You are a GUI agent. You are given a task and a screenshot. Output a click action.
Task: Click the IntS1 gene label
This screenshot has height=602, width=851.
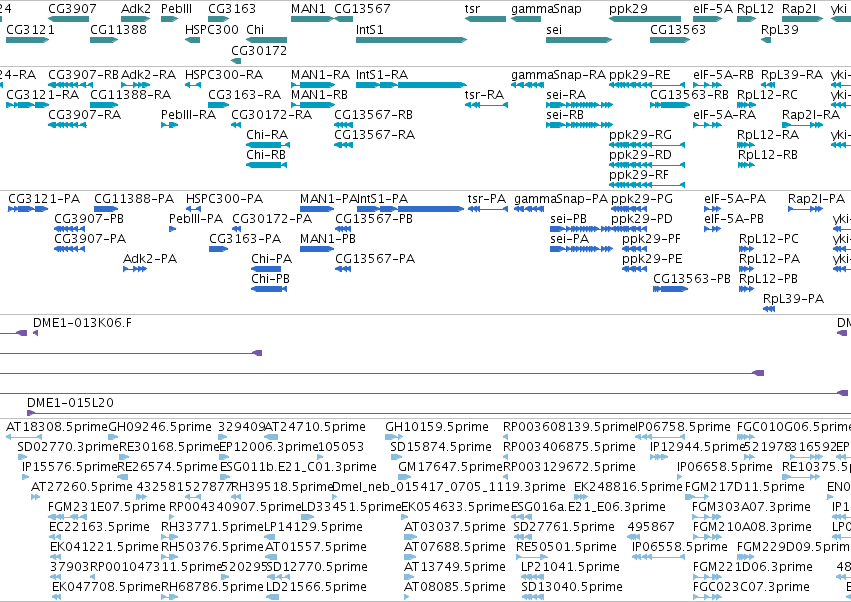click(370, 29)
